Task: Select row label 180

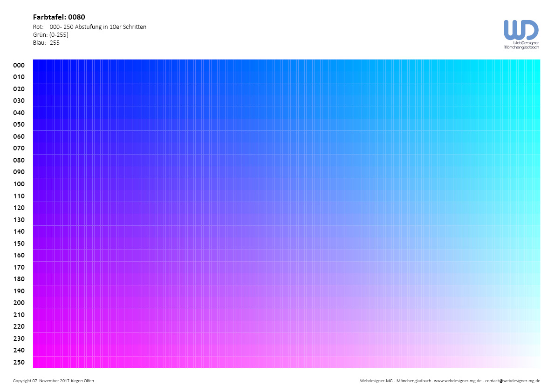Action: [x=19, y=279]
